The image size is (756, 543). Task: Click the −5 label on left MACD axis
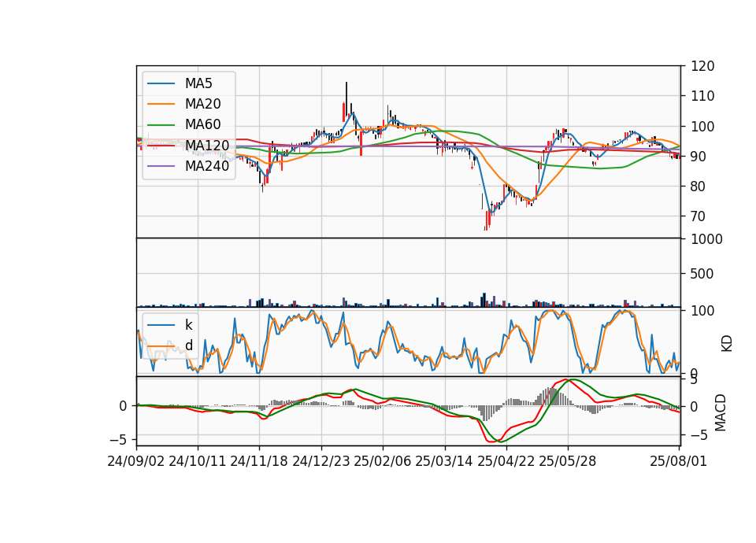point(119,440)
